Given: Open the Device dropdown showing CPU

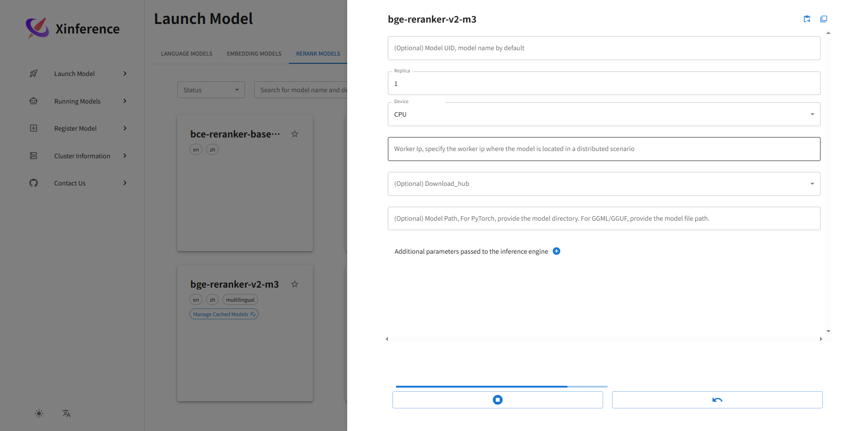Looking at the screenshot, I should tap(604, 114).
